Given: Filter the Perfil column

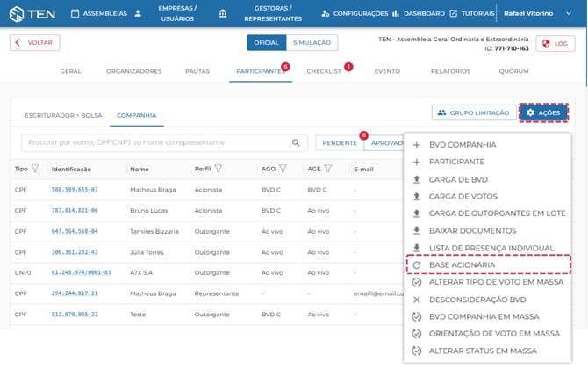Looking at the screenshot, I should tap(219, 169).
